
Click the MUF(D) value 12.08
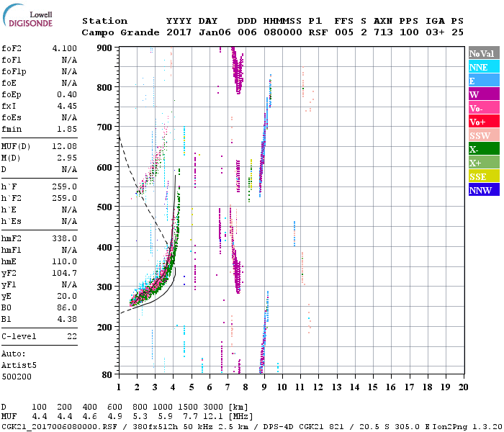tap(66, 146)
